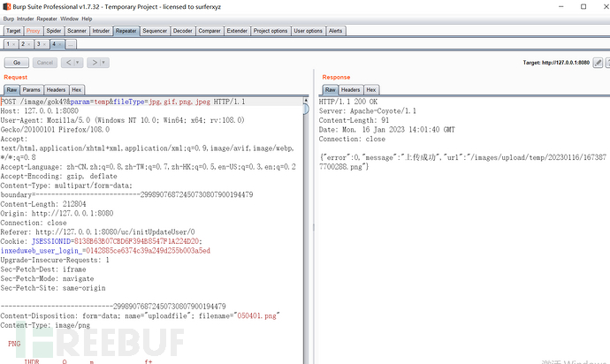Viewport: 610px width, 364px height.
Task: Send the request with Go button
Action: [x=17, y=63]
